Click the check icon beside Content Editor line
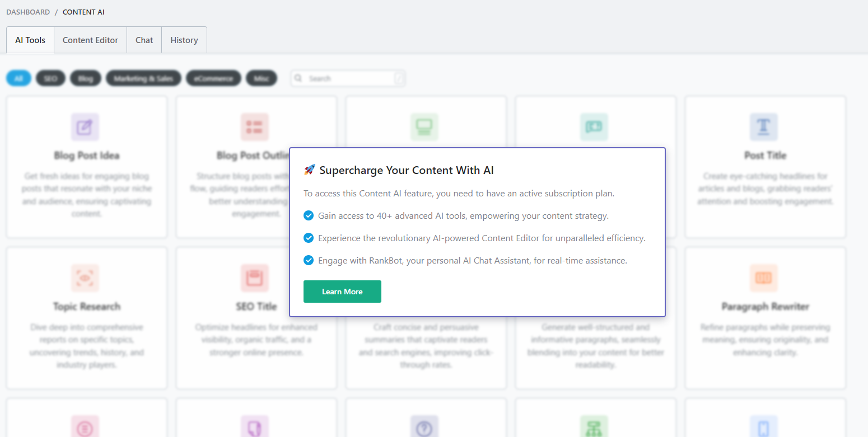The height and width of the screenshot is (437, 868). (309, 238)
